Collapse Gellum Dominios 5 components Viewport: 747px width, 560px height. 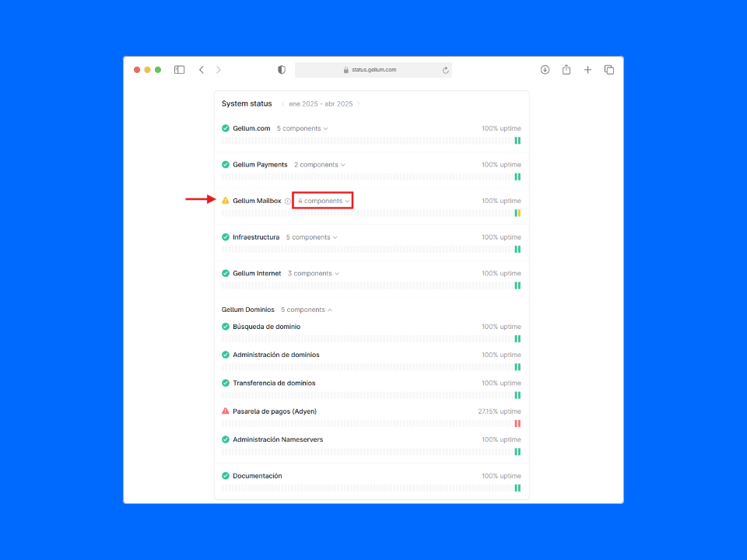[x=307, y=310]
